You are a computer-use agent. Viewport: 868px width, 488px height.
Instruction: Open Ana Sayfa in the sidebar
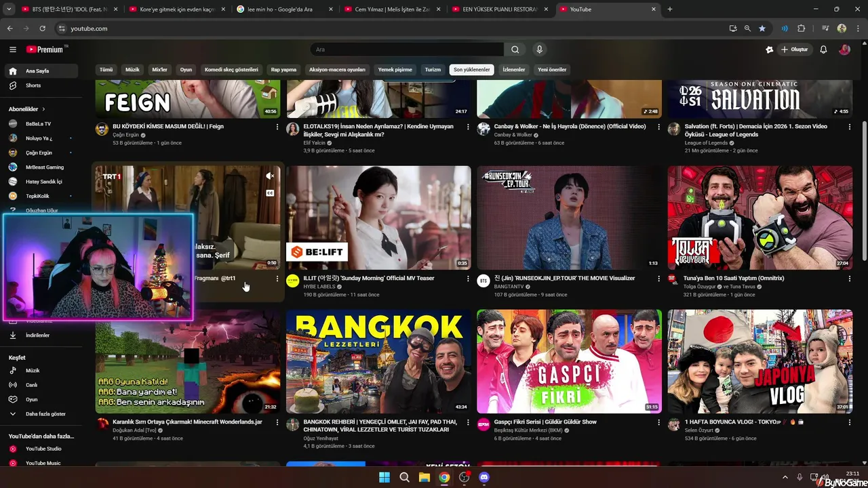[x=43, y=70]
